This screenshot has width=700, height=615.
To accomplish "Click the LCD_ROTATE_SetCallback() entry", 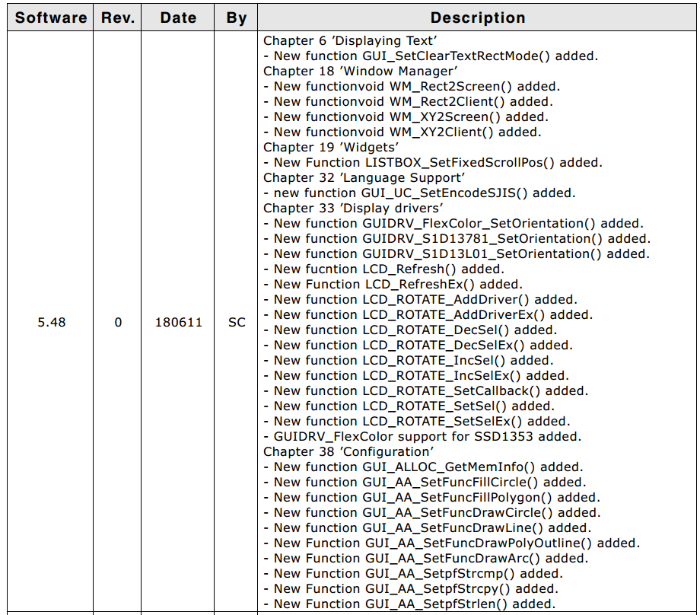I will (x=425, y=390).
